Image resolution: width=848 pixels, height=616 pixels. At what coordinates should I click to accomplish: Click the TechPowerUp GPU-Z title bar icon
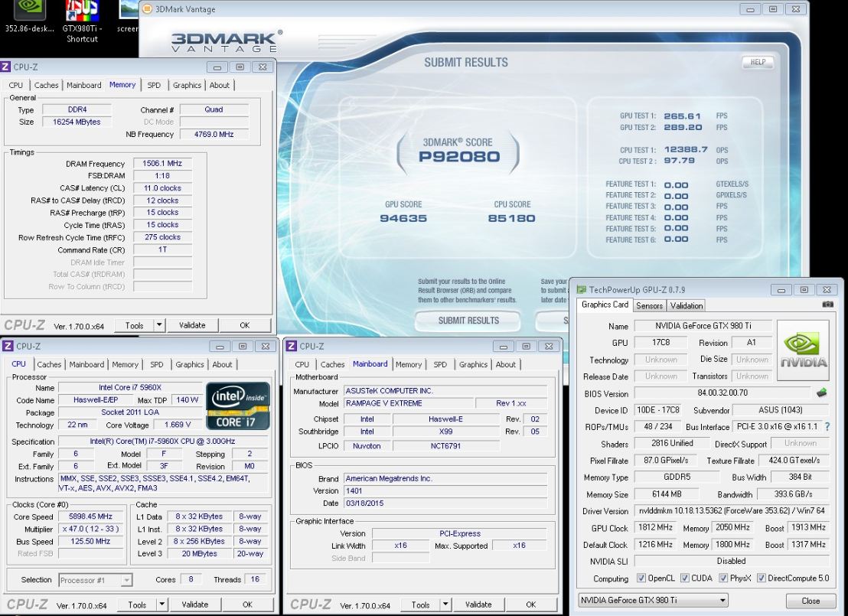click(582, 290)
